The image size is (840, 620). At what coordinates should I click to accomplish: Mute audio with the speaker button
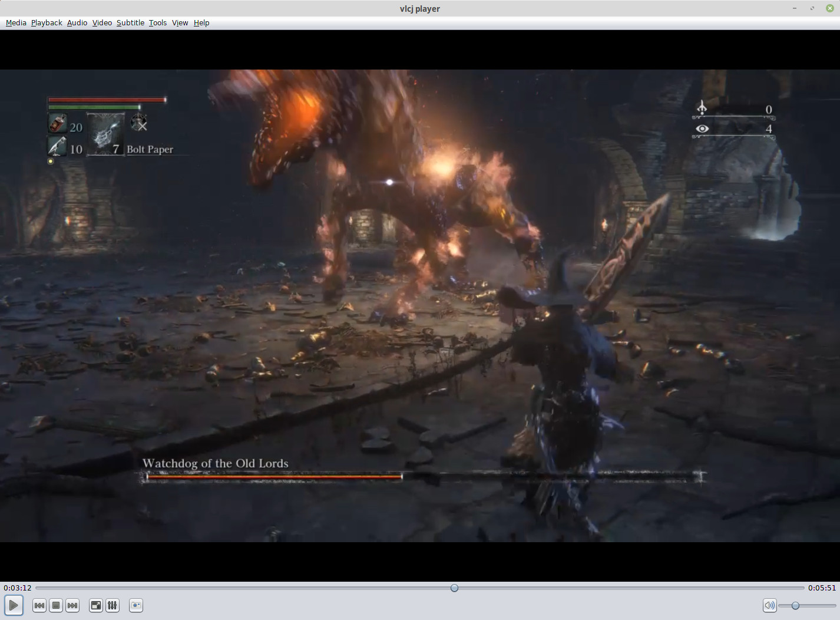click(x=769, y=605)
